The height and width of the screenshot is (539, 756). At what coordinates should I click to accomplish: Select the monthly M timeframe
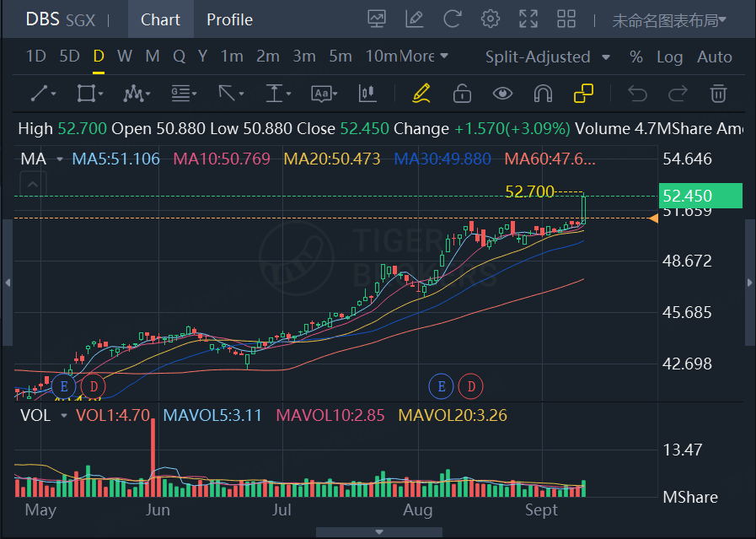tap(153, 57)
